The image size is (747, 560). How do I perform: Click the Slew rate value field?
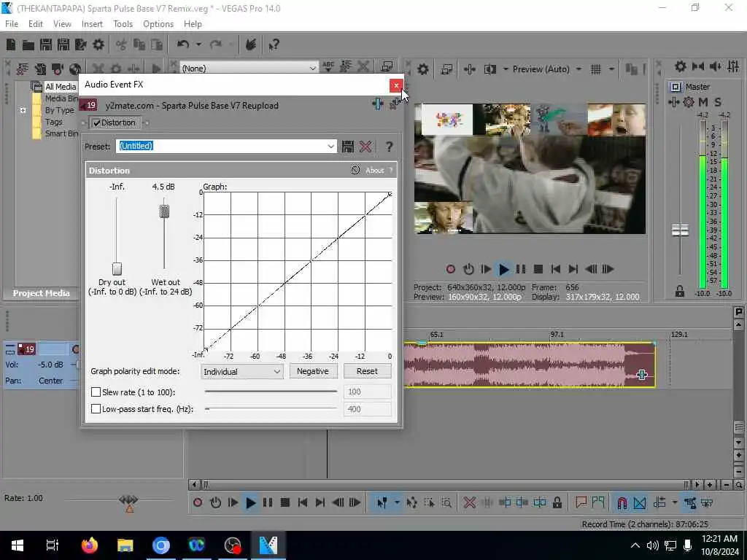click(x=367, y=392)
